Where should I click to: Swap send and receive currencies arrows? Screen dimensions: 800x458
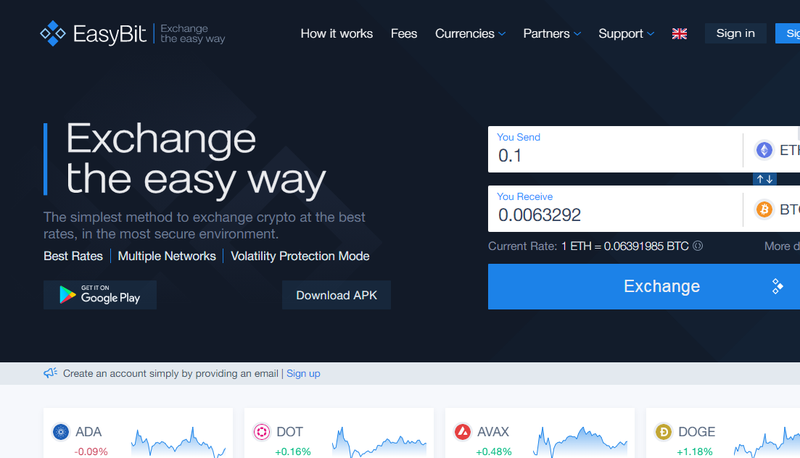pos(764,179)
